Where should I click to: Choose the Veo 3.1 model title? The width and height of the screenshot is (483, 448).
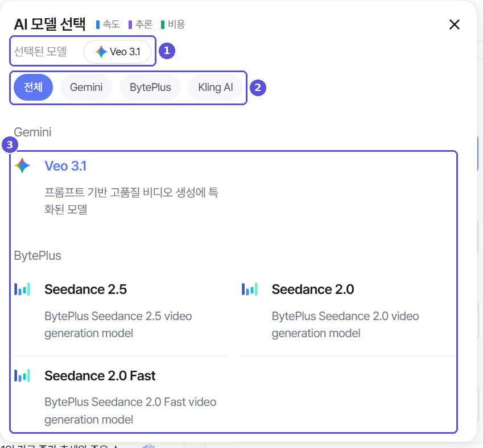coord(65,166)
